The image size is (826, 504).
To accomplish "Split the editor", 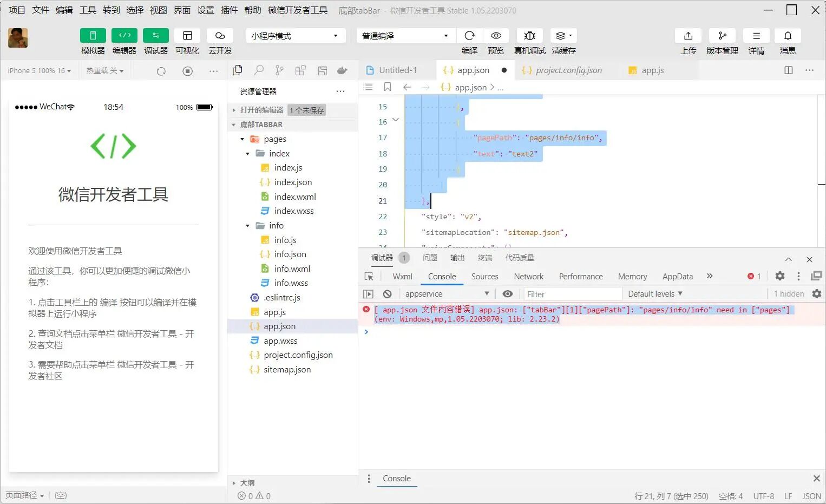I will click(x=789, y=70).
